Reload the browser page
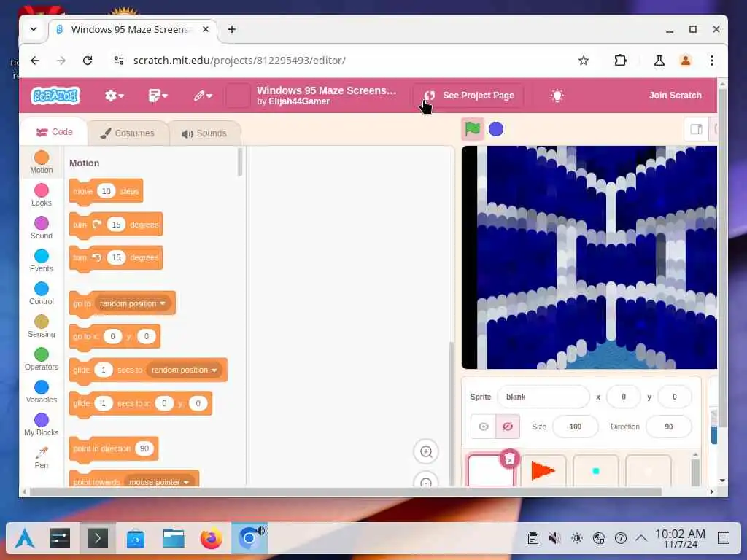This screenshot has height=560, width=747. [x=88, y=61]
